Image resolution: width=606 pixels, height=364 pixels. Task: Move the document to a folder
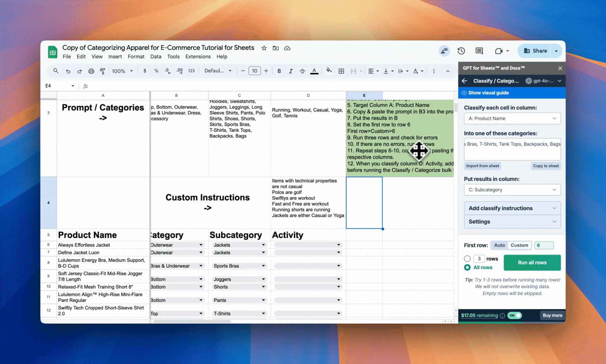276,48
